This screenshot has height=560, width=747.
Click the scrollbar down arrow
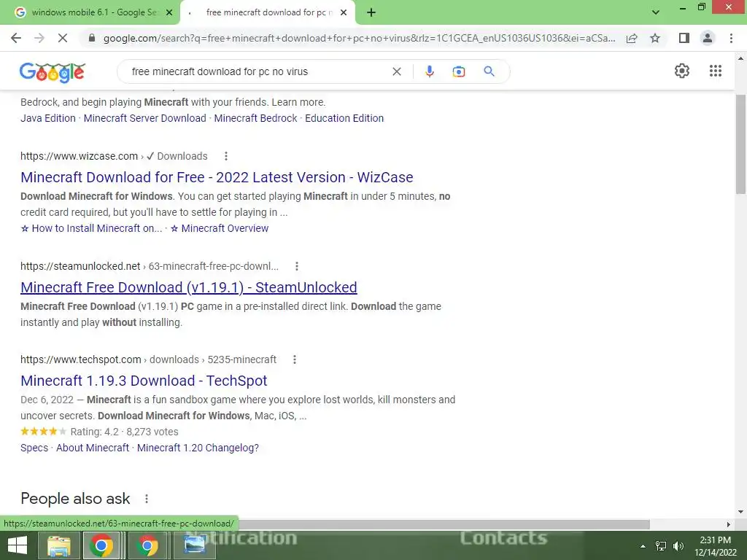[x=740, y=513]
